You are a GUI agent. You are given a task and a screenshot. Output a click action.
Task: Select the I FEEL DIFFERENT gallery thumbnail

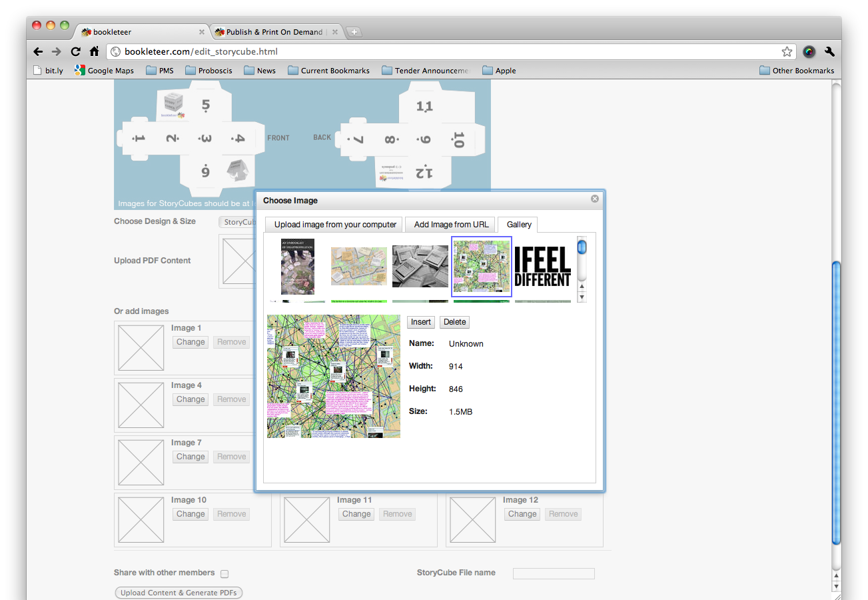(x=543, y=267)
